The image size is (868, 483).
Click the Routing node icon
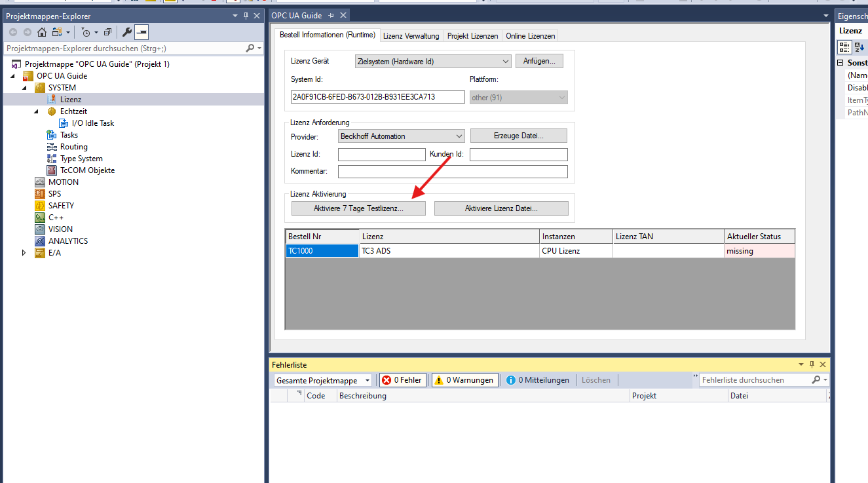(52, 147)
